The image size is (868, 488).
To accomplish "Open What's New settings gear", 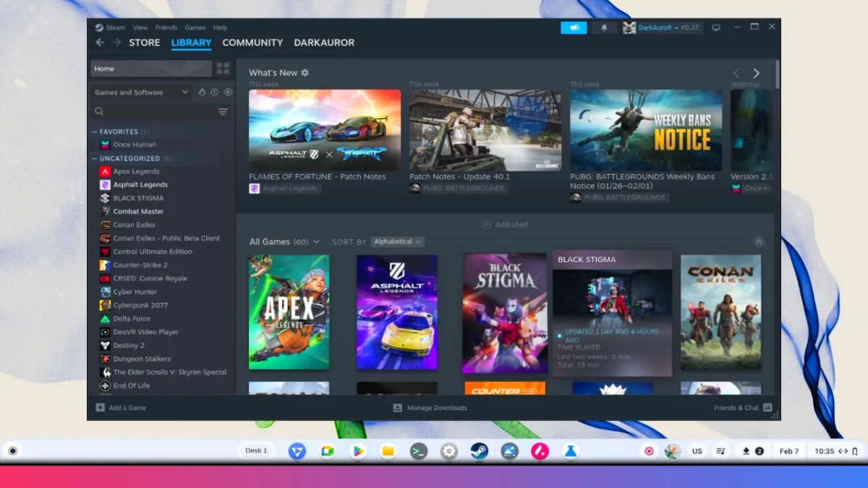I will pos(305,73).
